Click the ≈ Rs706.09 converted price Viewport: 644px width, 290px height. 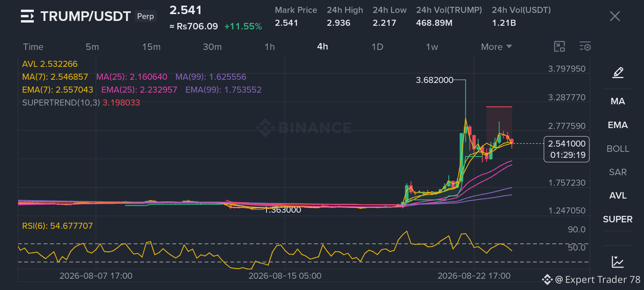[194, 27]
